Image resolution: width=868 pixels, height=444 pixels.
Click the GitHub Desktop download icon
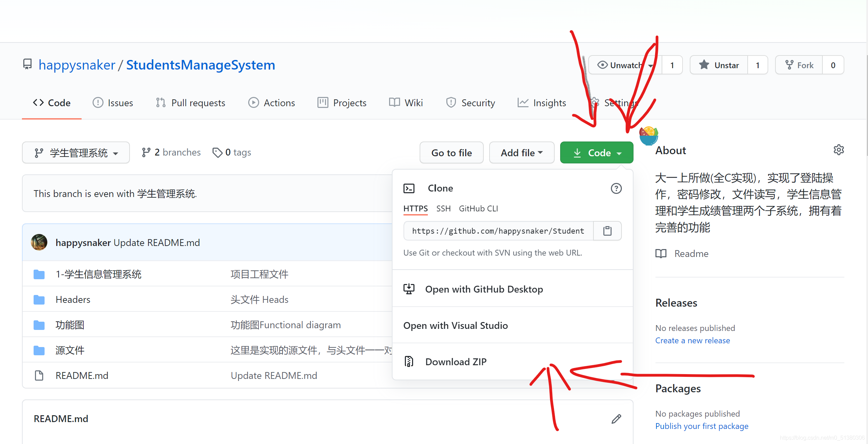(x=409, y=289)
